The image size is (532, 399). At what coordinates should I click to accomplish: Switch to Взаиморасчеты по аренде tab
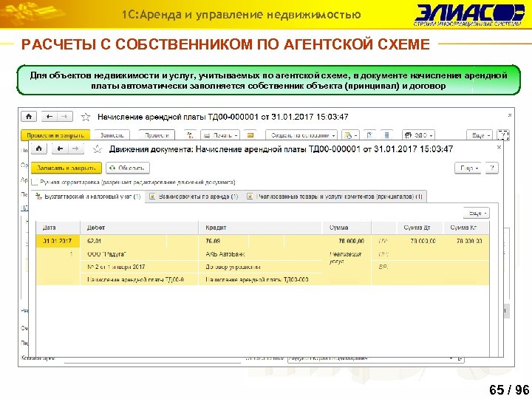(194, 197)
